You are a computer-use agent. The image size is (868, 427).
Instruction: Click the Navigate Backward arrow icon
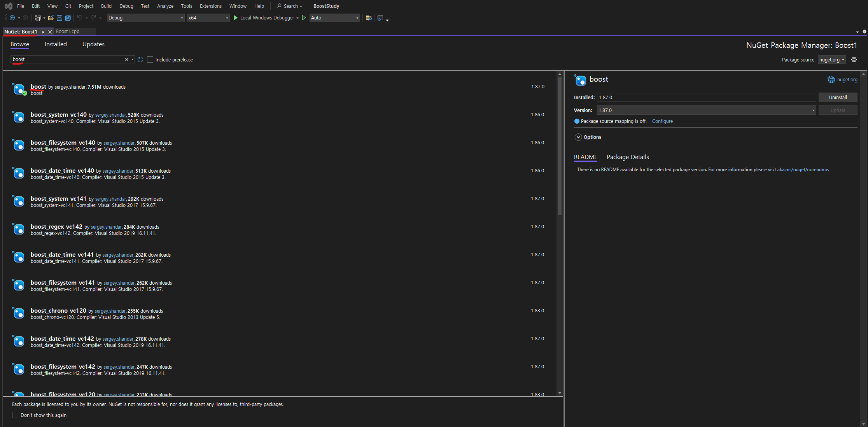pyautogui.click(x=12, y=18)
